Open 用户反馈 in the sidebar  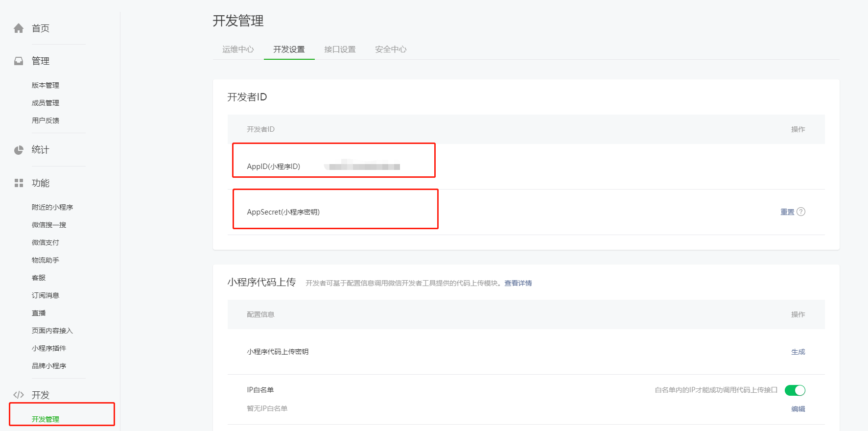click(x=46, y=120)
